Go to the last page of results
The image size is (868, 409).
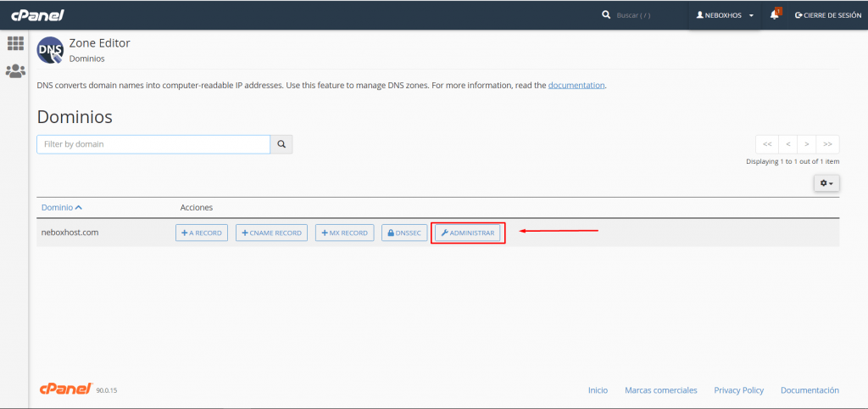click(x=828, y=143)
